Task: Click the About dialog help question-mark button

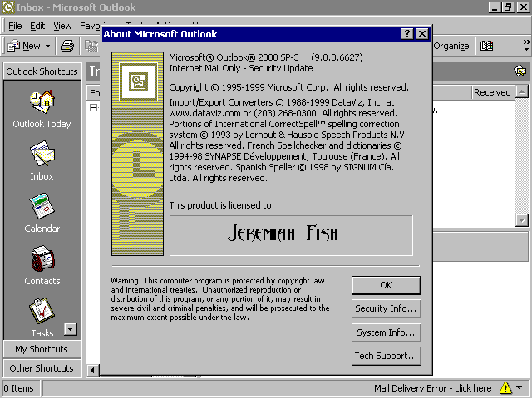Action: click(x=406, y=34)
